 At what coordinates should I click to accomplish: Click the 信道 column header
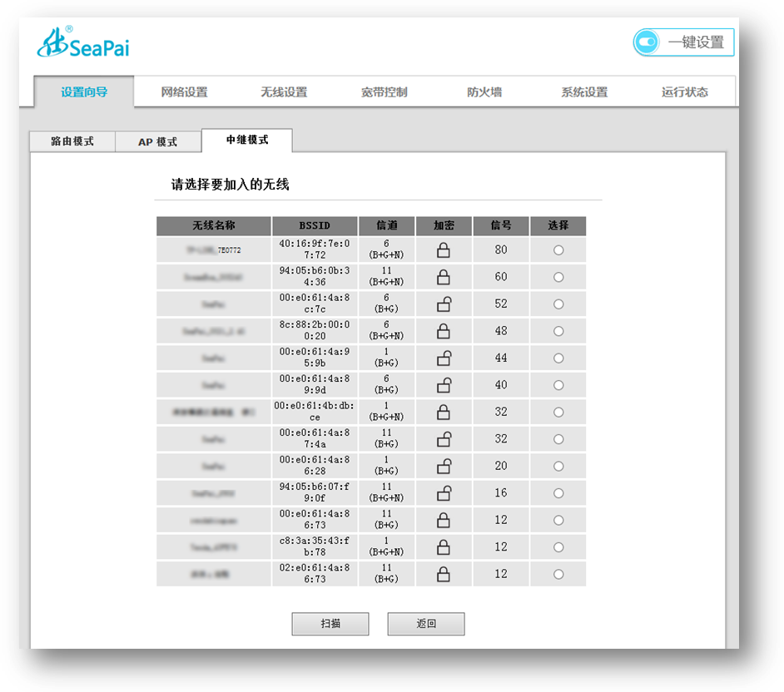[x=386, y=226]
